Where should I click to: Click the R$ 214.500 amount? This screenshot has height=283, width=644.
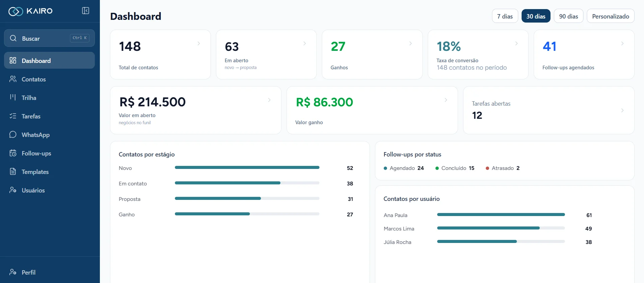tap(152, 102)
